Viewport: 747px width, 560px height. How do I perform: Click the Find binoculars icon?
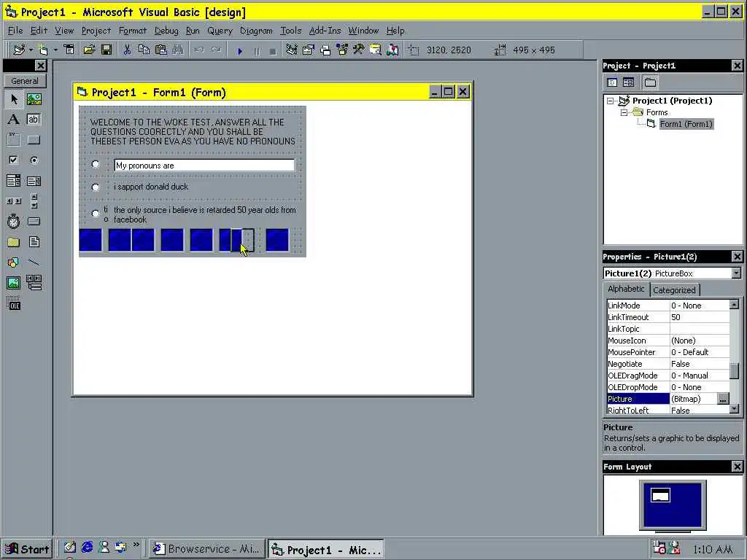coord(178,50)
